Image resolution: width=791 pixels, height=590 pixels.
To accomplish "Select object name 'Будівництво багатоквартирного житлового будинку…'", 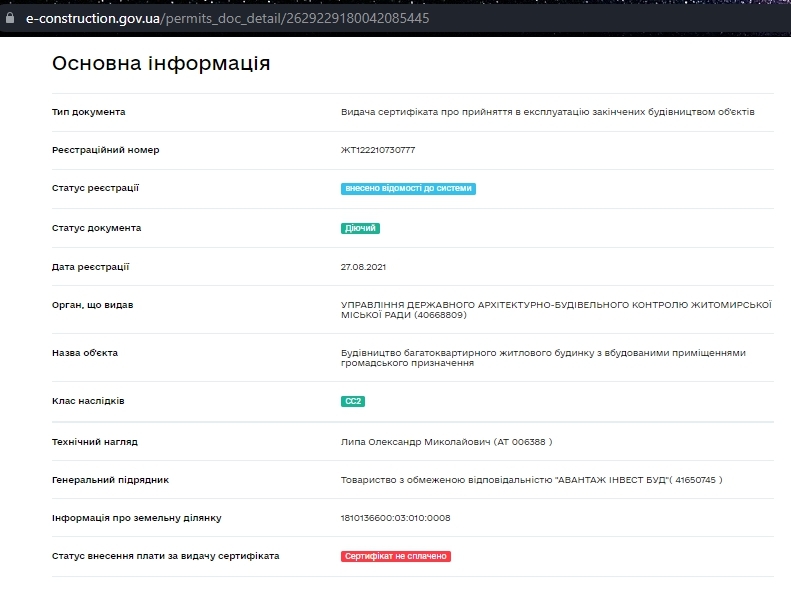I will click(x=543, y=358).
